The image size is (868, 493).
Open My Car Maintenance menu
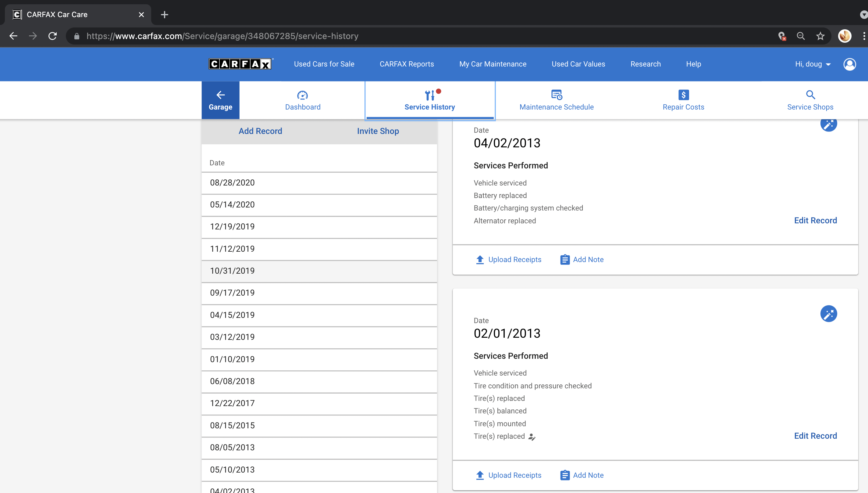pos(493,64)
